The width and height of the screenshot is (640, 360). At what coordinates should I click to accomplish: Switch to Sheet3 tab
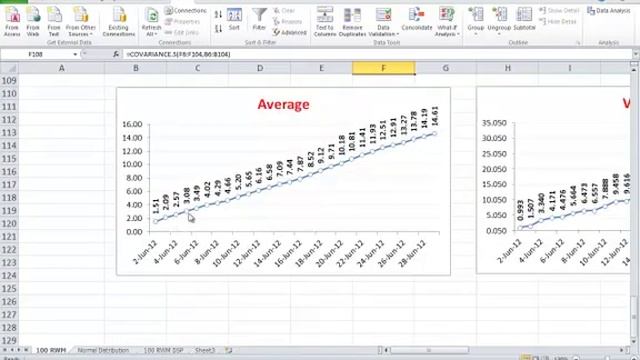pos(205,350)
